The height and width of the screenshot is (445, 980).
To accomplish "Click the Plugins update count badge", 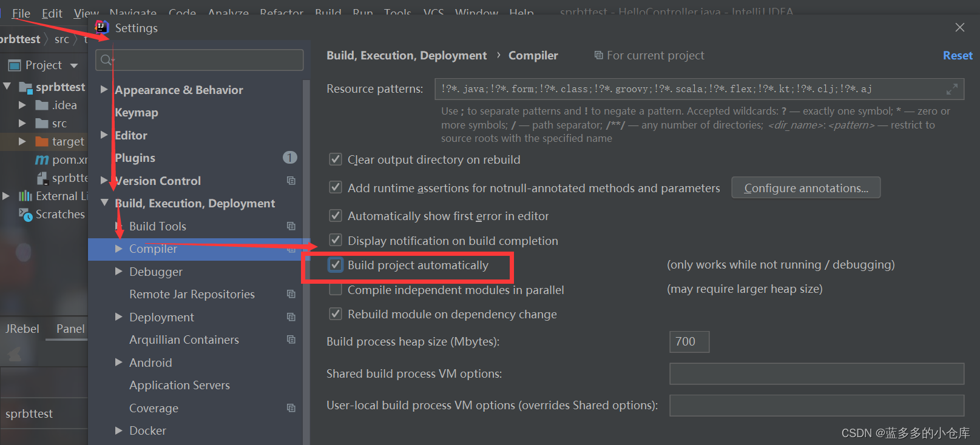I will tap(289, 158).
